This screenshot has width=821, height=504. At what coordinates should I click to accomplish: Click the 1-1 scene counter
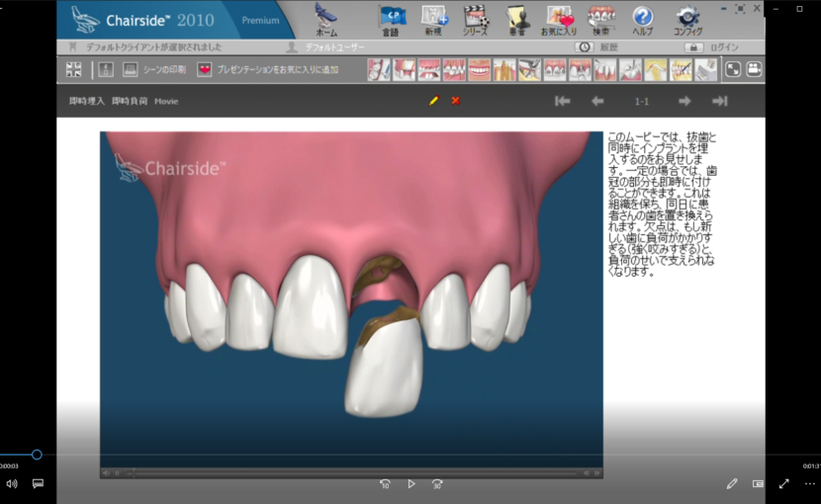click(x=641, y=102)
